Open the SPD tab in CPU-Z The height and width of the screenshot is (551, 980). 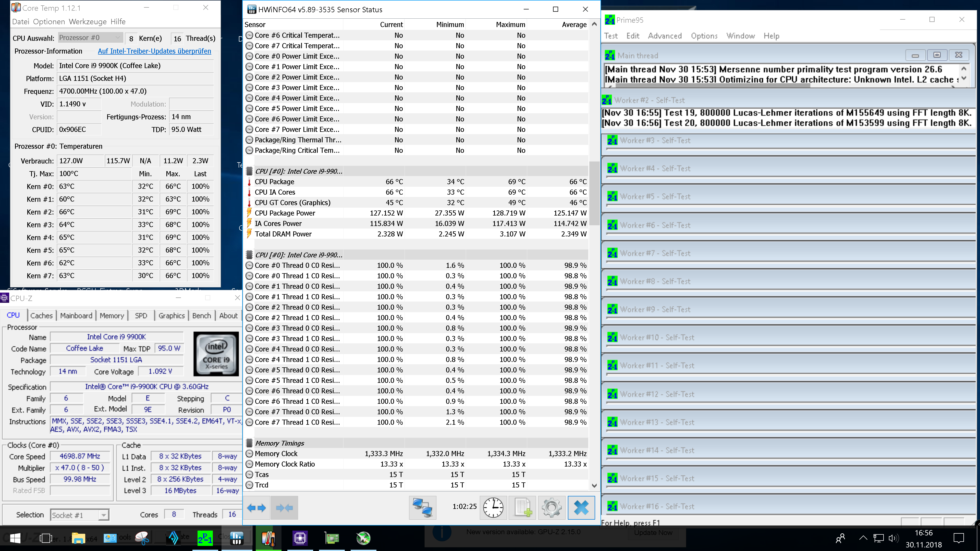(x=141, y=316)
